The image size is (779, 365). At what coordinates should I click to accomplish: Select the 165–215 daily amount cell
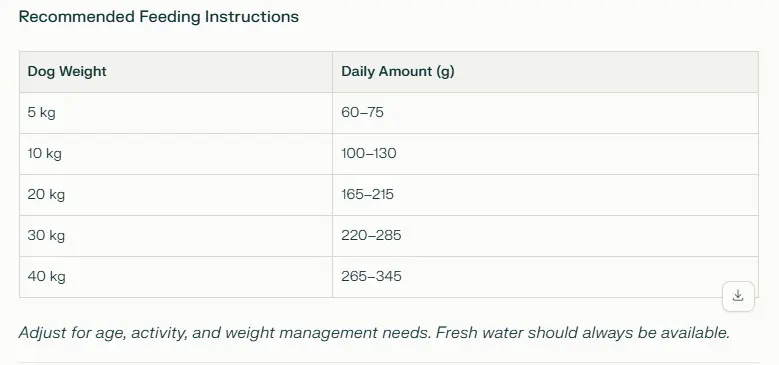[545, 195]
